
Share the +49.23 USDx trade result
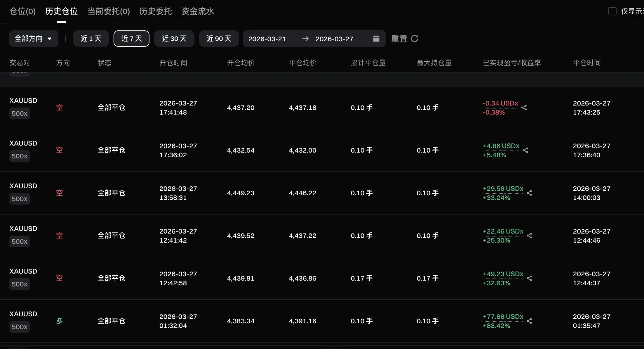coord(529,278)
